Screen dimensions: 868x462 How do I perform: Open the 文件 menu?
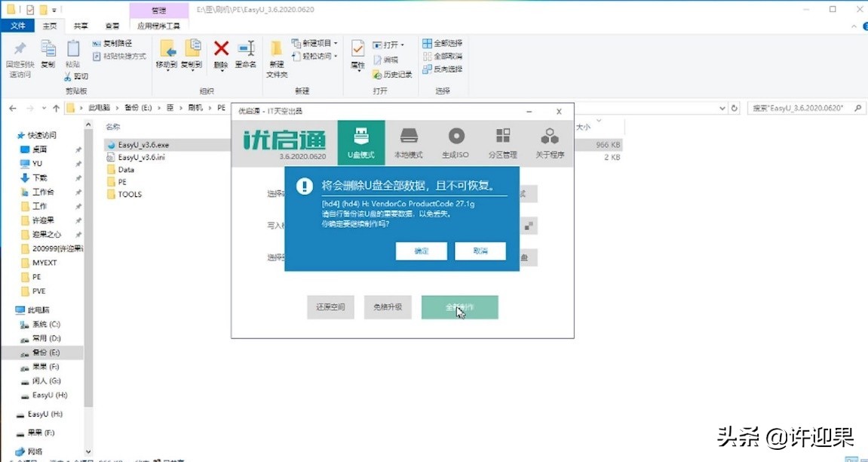[x=17, y=25]
